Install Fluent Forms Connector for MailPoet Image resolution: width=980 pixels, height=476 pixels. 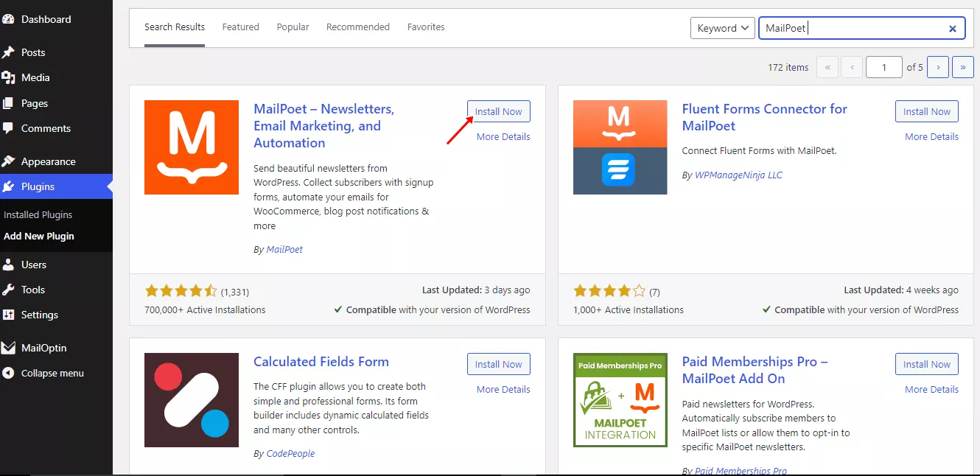927,111
